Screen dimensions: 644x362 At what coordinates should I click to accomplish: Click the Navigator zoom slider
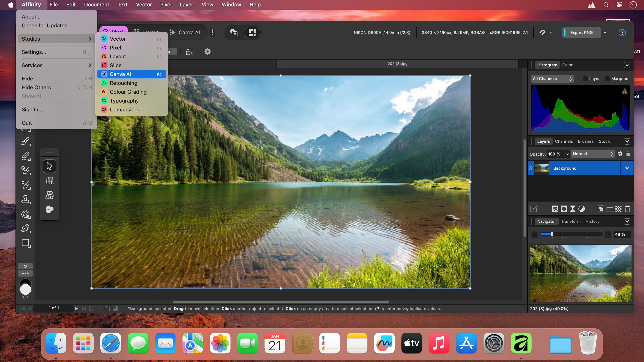click(571, 234)
